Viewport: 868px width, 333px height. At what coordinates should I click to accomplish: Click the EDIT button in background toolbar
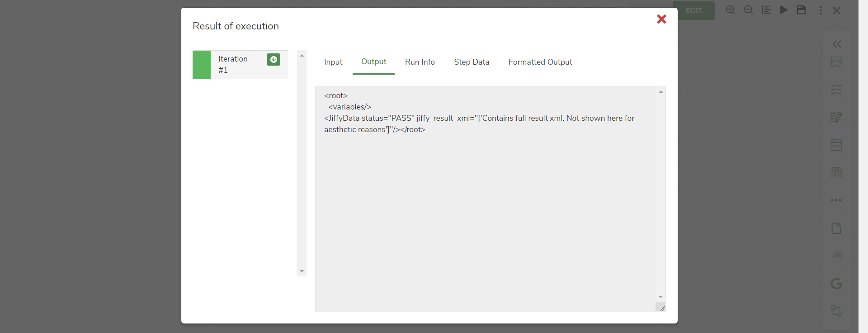coord(694,10)
